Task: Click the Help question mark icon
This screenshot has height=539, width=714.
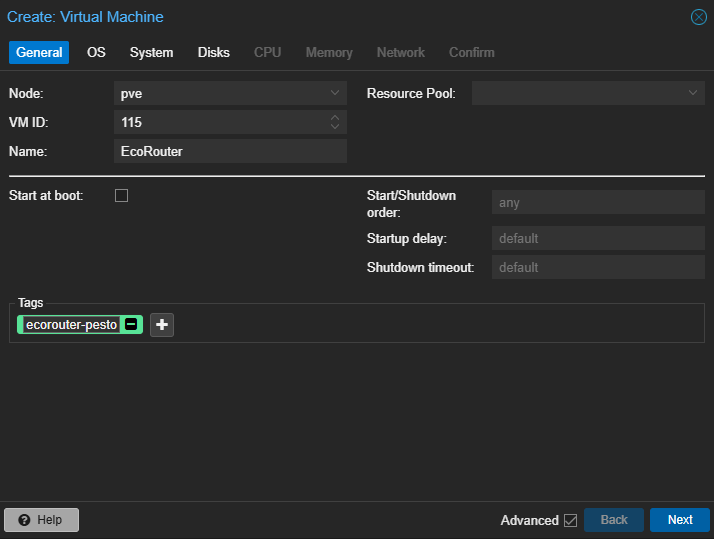Action: [x=24, y=520]
